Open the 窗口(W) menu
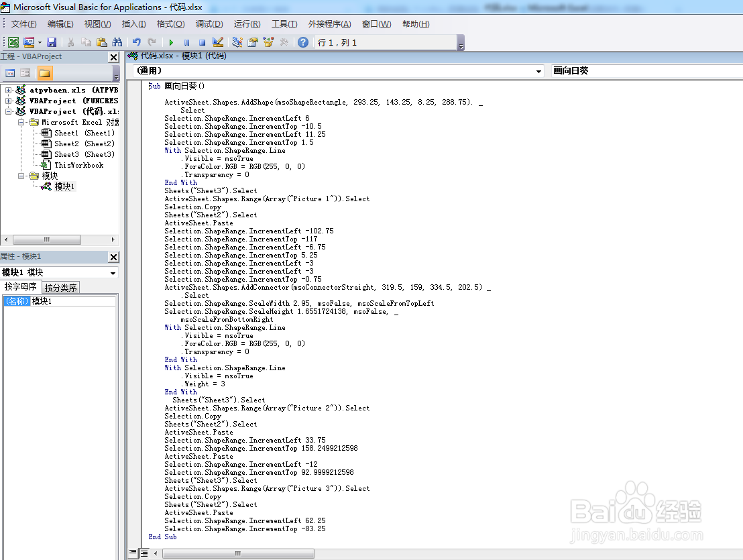 (376, 24)
